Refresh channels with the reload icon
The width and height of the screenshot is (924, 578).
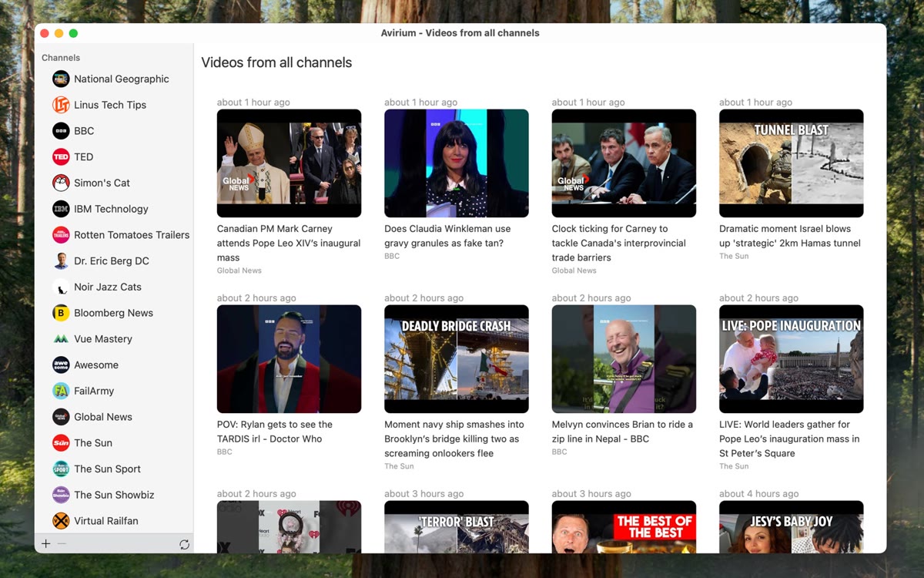[184, 545]
